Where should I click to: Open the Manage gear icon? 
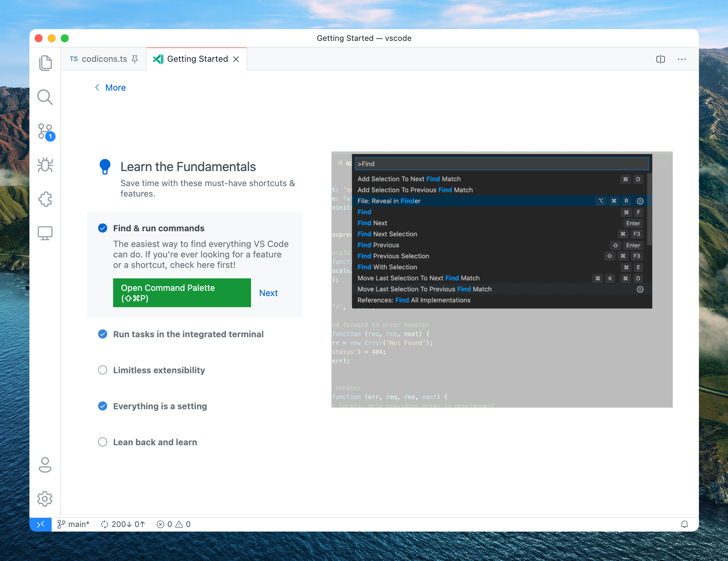pyautogui.click(x=45, y=499)
